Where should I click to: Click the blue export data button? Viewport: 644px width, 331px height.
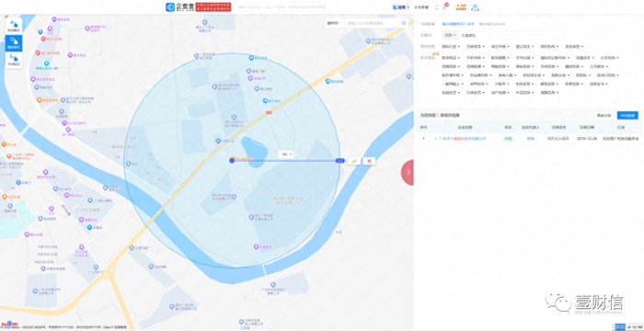coord(627,116)
